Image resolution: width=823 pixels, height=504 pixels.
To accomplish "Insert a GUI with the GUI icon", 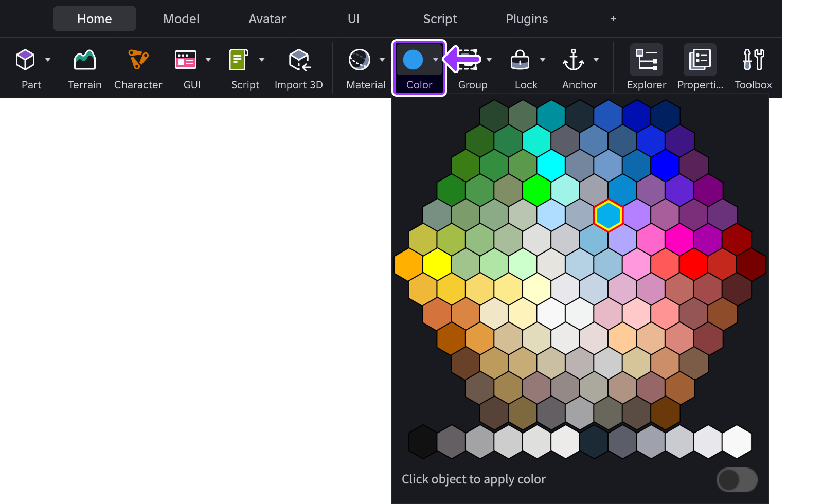I will (x=186, y=60).
